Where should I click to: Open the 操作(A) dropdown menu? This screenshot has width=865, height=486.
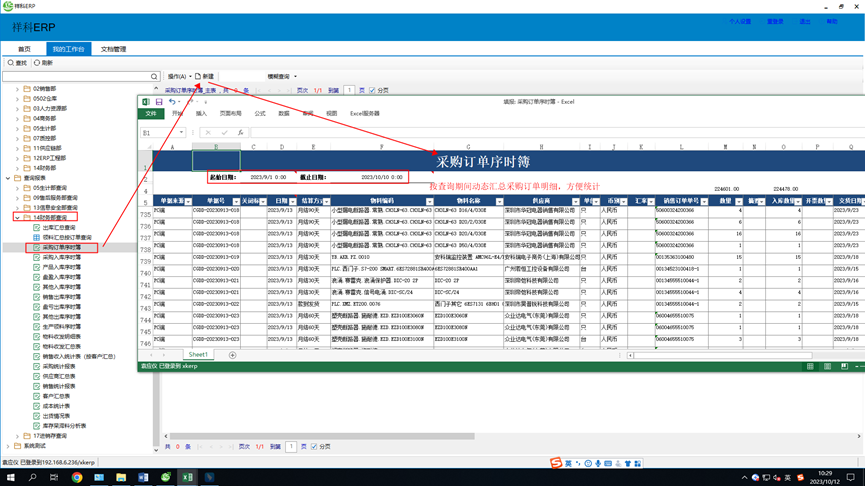[179, 76]
